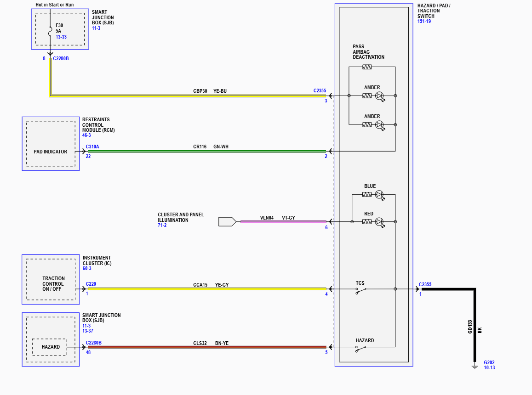
Task: Click the cluster and panel illumination arrow connector
Action: [227, 222]
